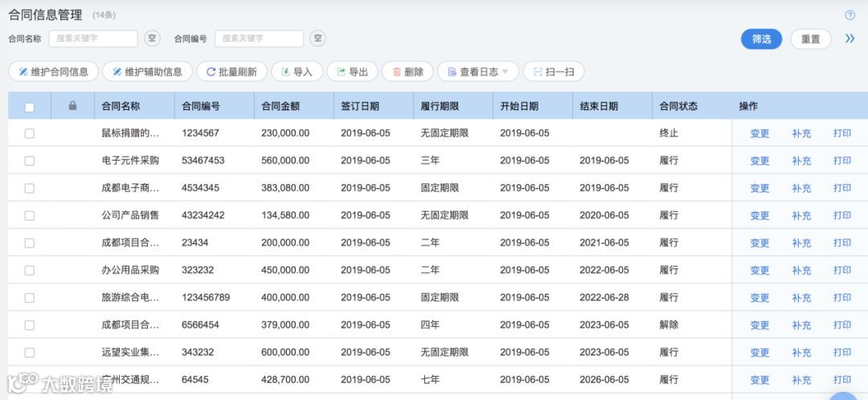Click 补充 for contract 343232

(x=801, y=353)
